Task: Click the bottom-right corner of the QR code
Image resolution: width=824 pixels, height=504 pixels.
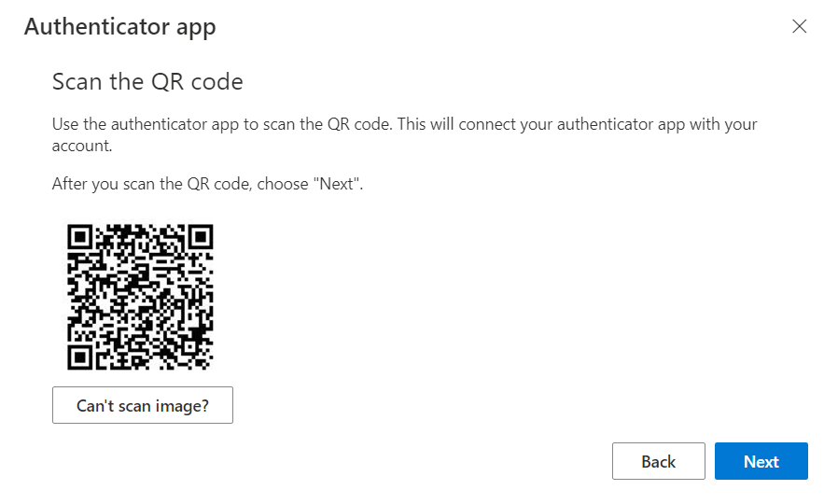Action: [208, 365]
